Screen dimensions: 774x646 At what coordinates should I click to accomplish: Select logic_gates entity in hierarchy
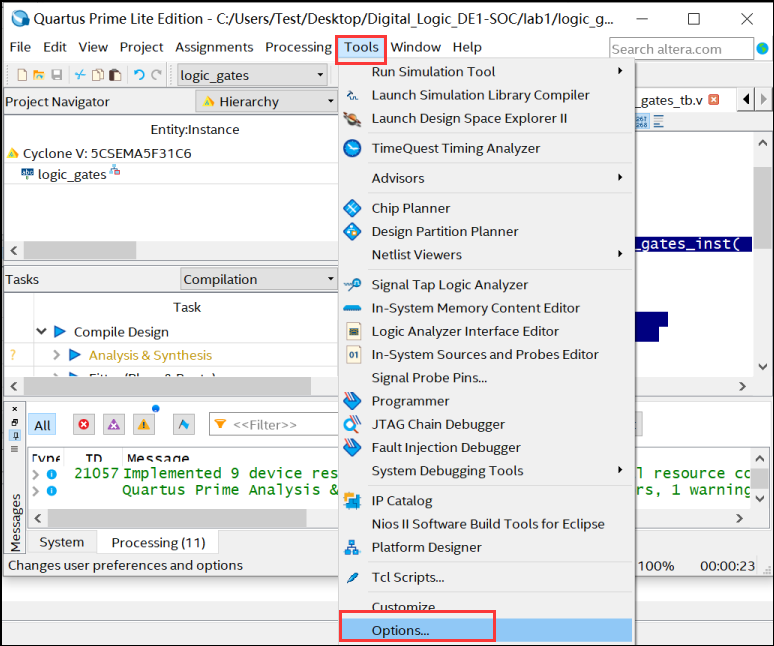pos(72,175)
